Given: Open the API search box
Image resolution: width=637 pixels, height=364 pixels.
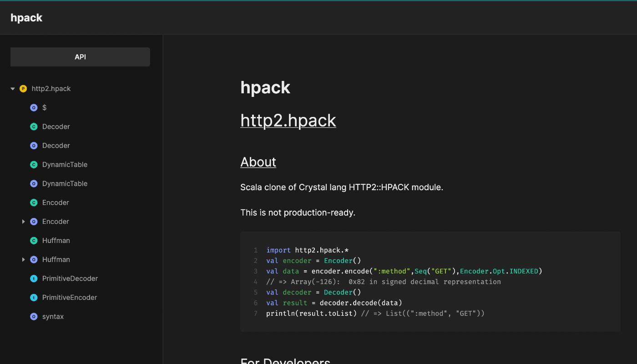Looking at the screenshot, I should pos(80,56).
